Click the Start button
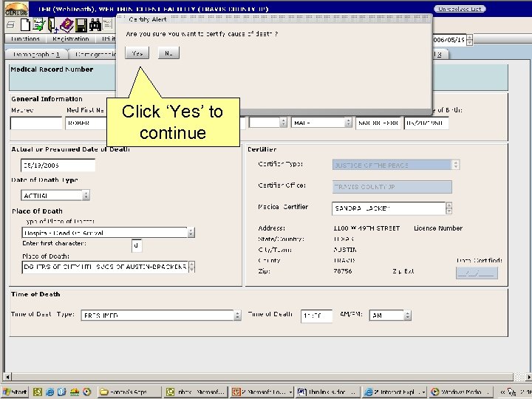 [16, 392]
